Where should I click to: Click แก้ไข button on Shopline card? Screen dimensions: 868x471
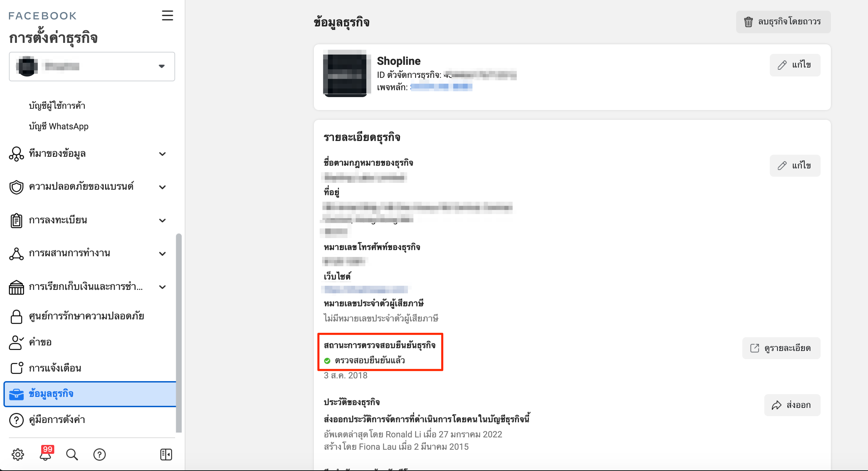[795, 65]
